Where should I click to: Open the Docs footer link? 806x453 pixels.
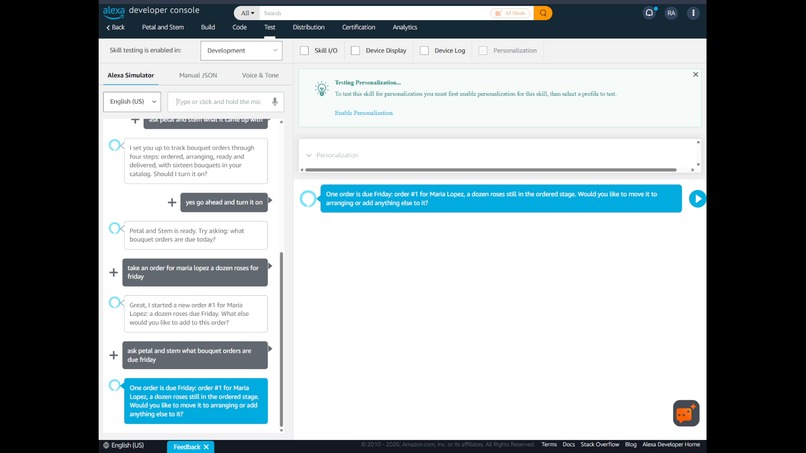point(569,445)
